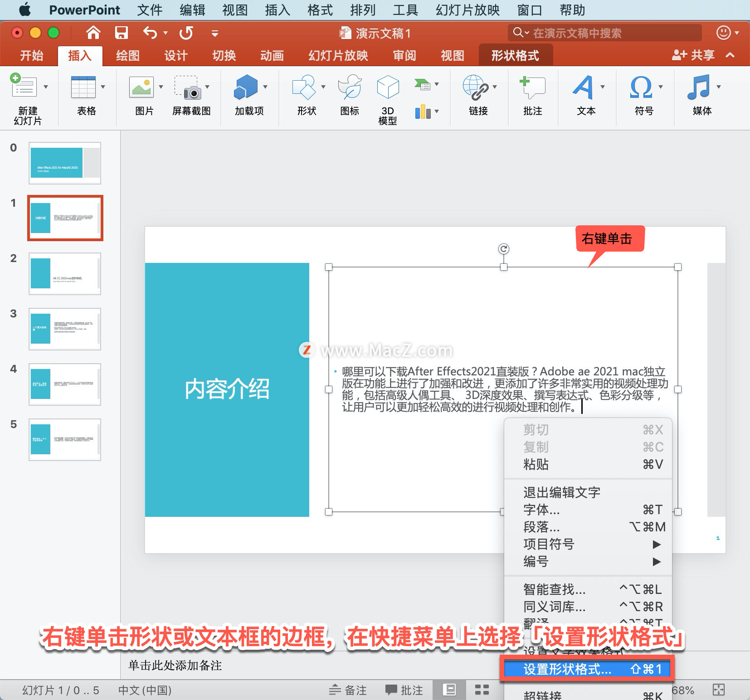This screenshot has height=700, width=750.
Task: Open the Picture insert icon
Action: tap(141, 87)
